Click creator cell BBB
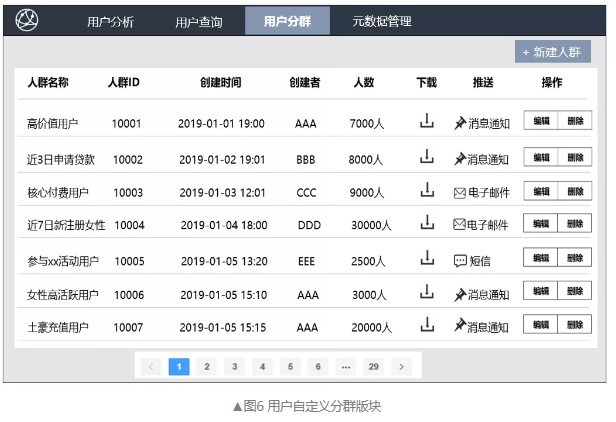Screen dimensions: 616x422 click(x=306, y=160)
